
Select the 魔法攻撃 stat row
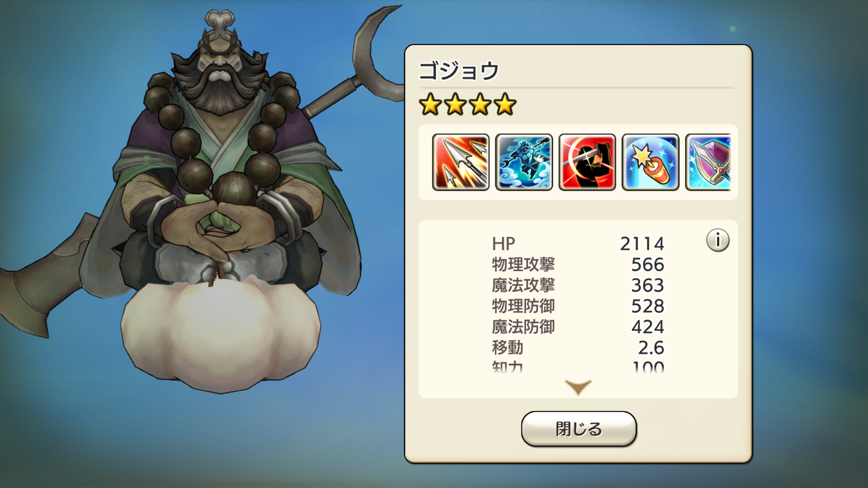pos(578,285)
